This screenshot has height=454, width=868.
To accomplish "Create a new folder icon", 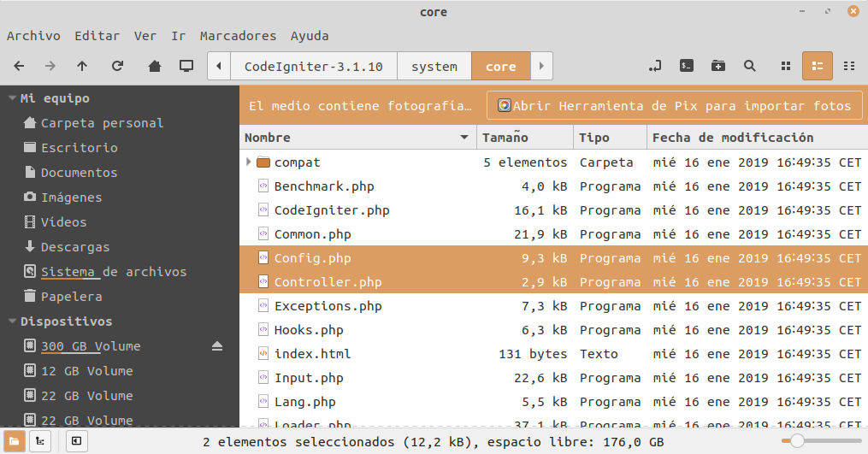I will (x=718, y=66).
